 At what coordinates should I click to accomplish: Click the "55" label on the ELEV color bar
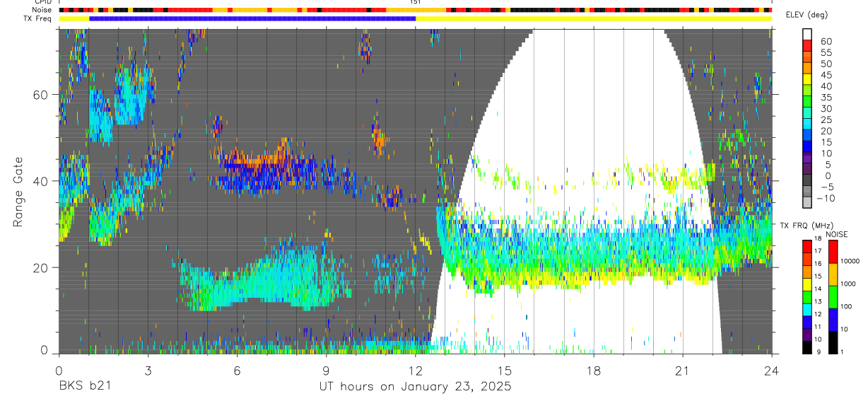pyautogui.click(x=825, y=52)
